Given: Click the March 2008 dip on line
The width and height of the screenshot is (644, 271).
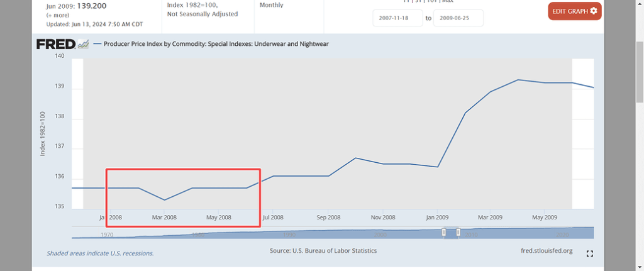Looking at the screenshot, I should [164, 200].
